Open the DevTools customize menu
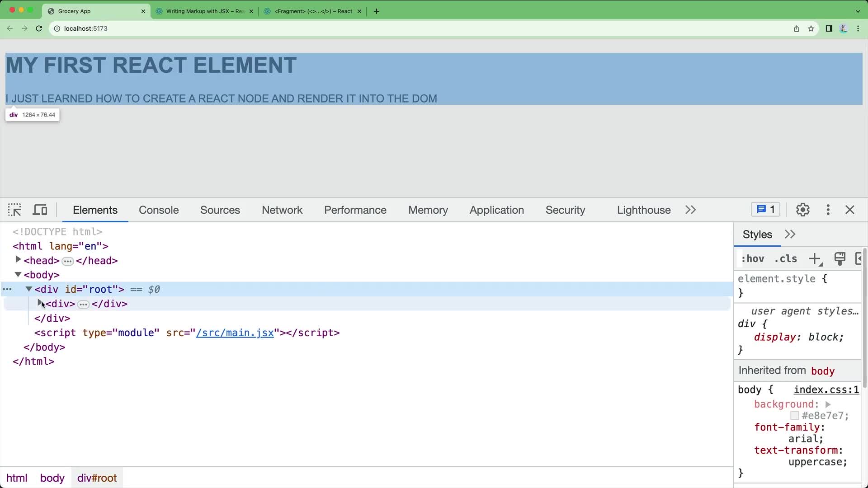The height and width of the screenshot is (488, 868). tap(828, 210)
